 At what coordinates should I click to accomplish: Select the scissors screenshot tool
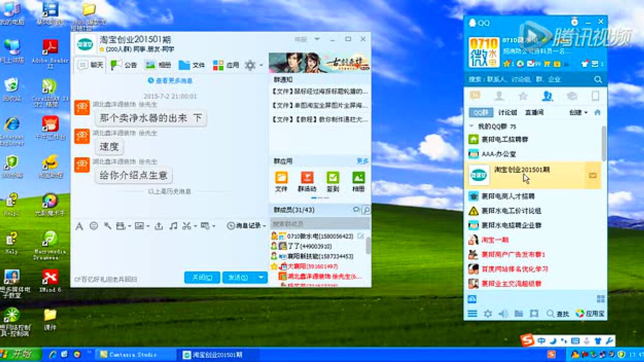[187, 226]
